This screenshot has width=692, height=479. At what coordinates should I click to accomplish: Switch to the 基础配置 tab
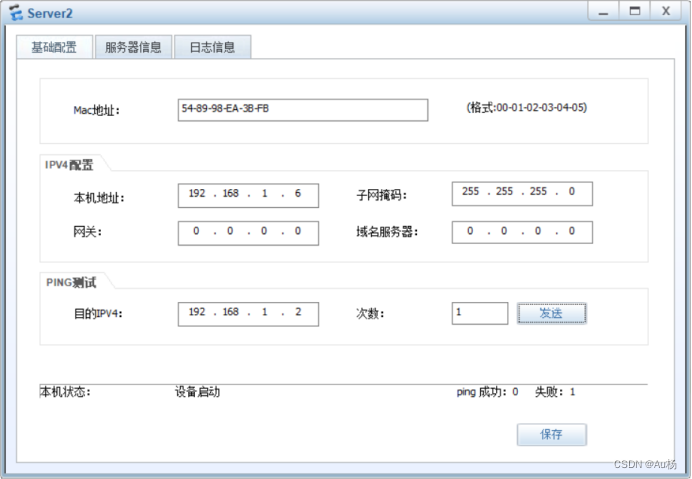click(54, 47)
